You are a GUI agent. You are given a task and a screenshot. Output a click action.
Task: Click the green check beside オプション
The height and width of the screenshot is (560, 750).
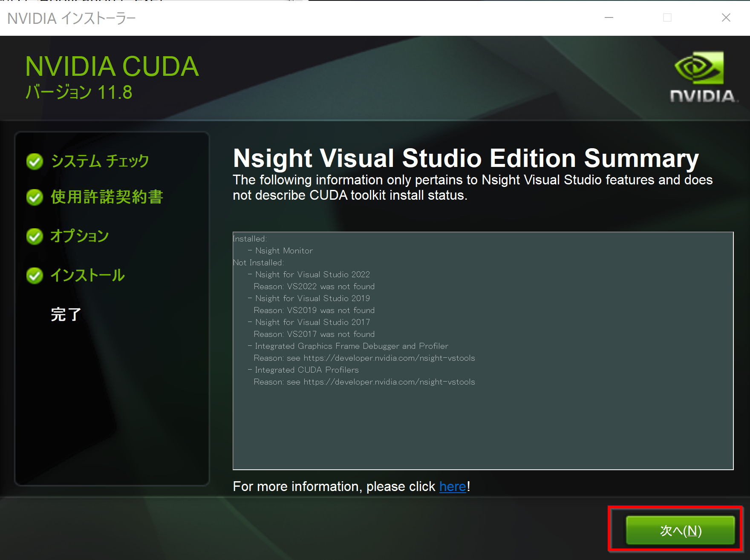pos(35,236)
